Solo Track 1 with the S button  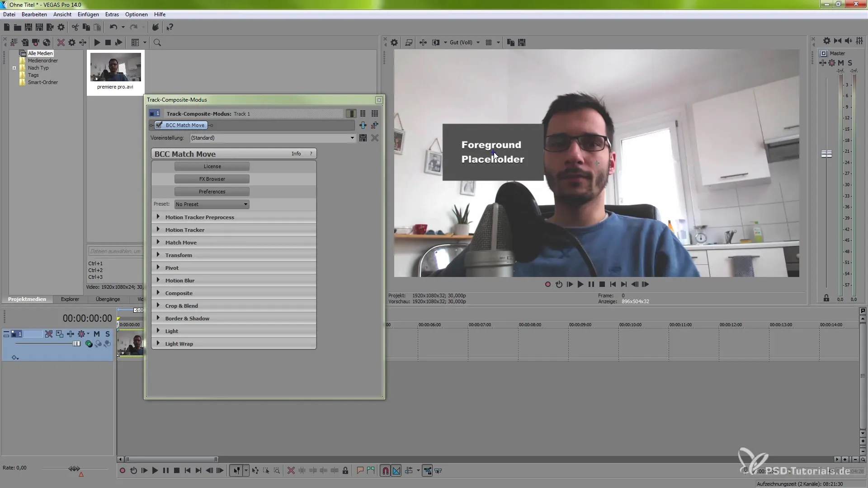point(108,334)
